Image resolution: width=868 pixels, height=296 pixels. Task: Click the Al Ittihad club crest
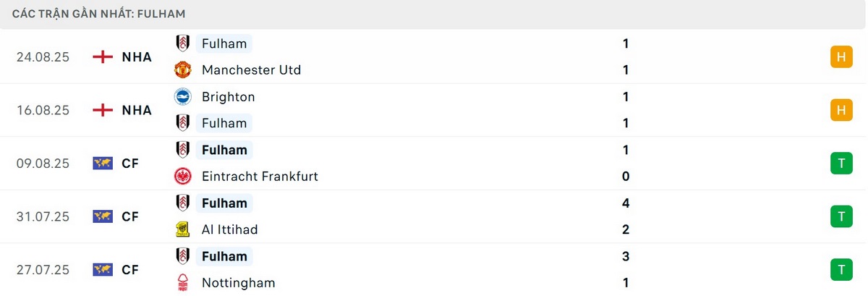183,229
